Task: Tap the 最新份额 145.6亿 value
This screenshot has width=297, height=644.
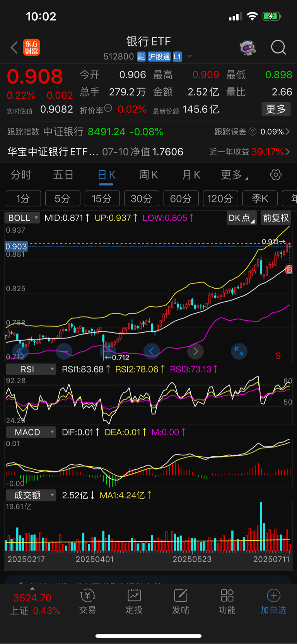Action: coord(201,110)
